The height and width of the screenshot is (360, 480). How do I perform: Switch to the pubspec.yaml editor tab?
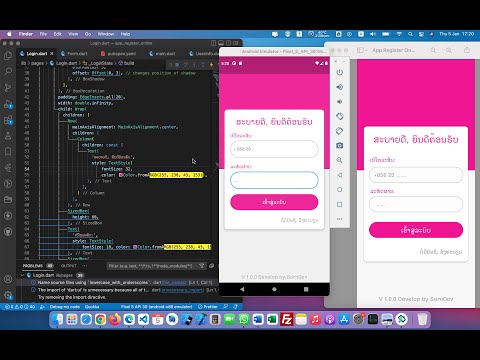click(121, 54)
